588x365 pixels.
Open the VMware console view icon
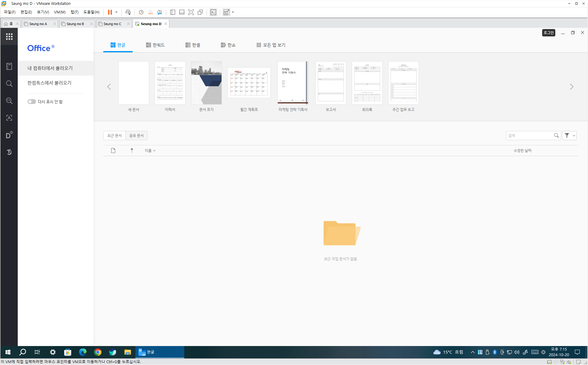tap(213, 12)
